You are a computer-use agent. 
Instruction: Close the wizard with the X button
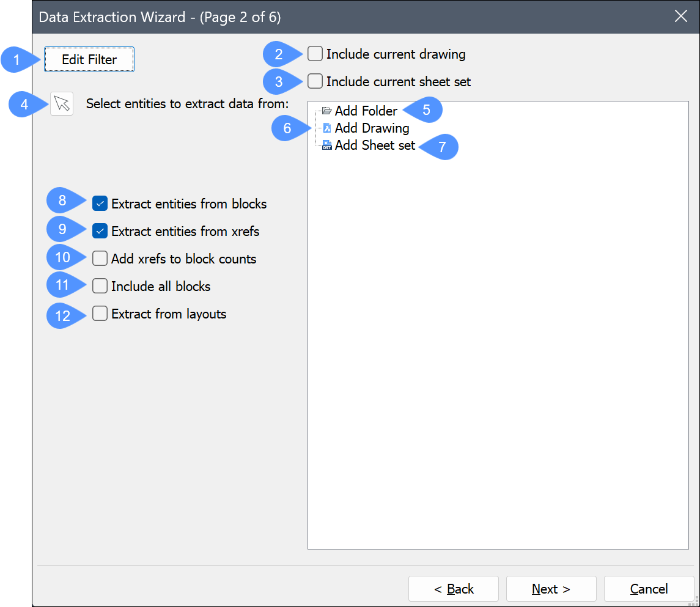tap(681, 17)
